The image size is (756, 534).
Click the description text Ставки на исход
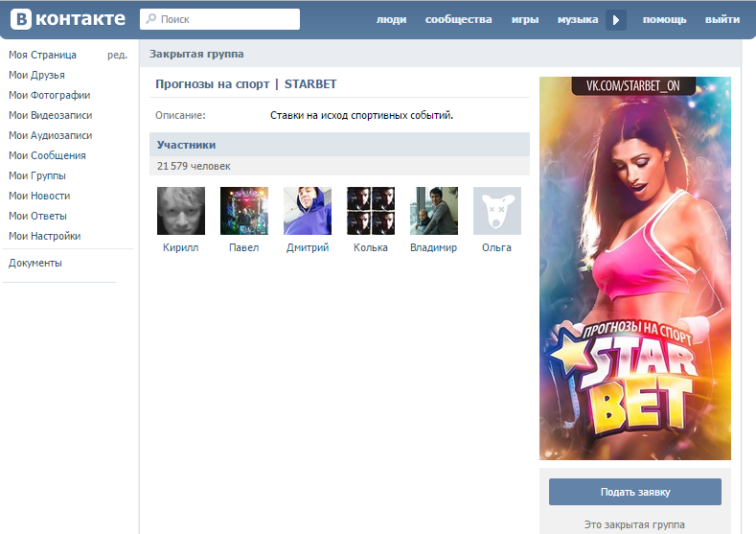[x=361, y=115]
